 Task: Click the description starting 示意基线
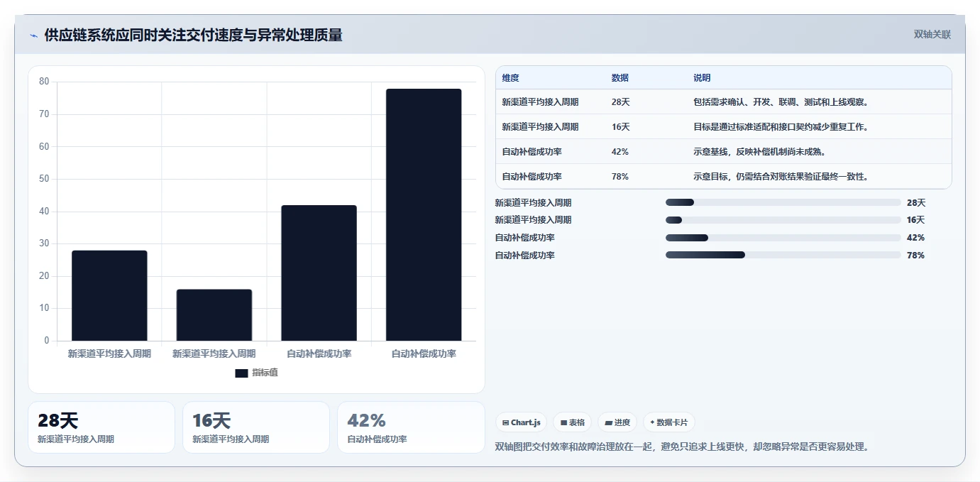click(759, 152)
